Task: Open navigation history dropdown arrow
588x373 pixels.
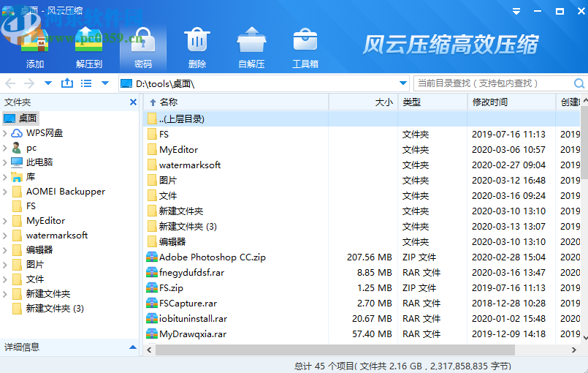Action: point(48,83)
